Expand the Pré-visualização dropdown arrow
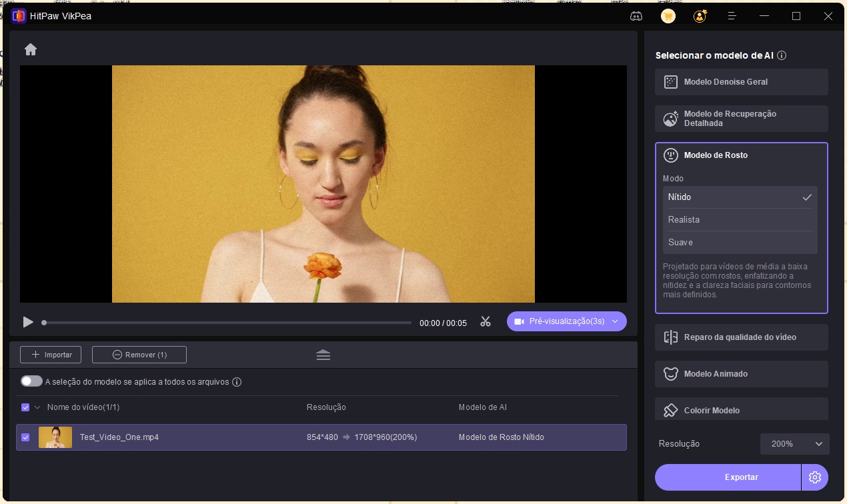Viewport: 847px width, 504px height. pyautogui.click(x=615, y=321)
